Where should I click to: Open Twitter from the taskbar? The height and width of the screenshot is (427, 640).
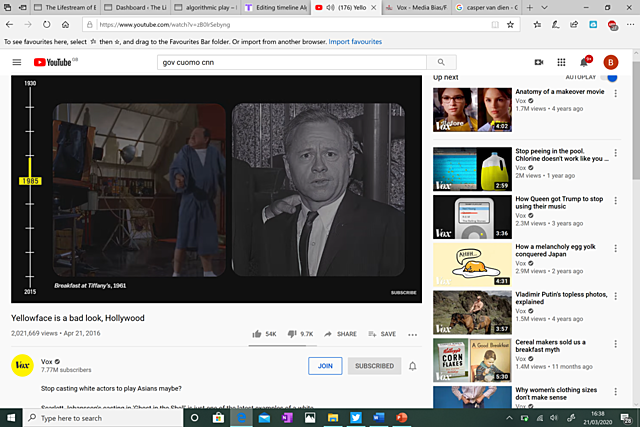tap(356, 418)
